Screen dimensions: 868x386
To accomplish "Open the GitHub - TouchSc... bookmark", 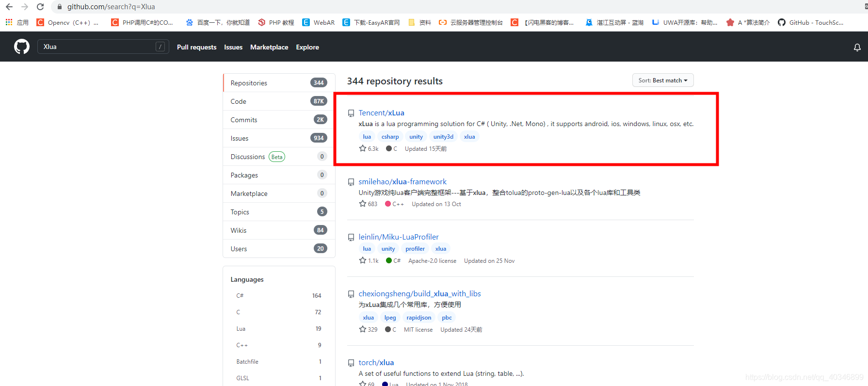I will (811, 22).
